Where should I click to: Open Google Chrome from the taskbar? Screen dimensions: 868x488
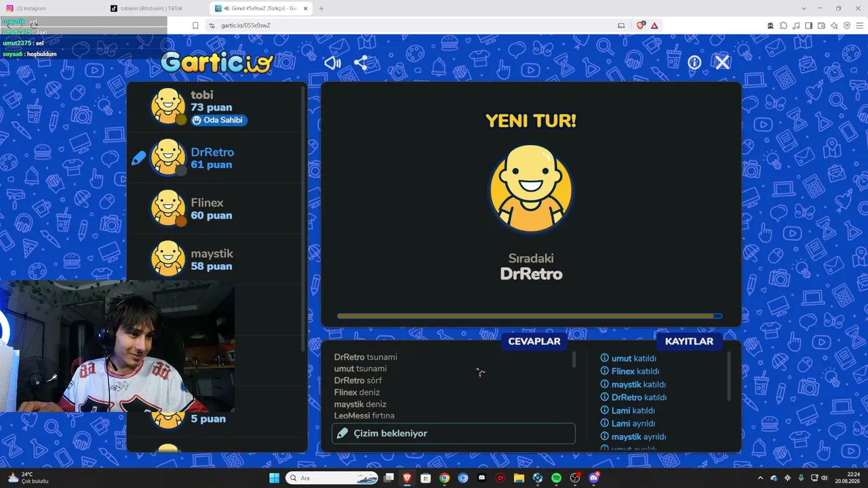(x=444, y=478)
